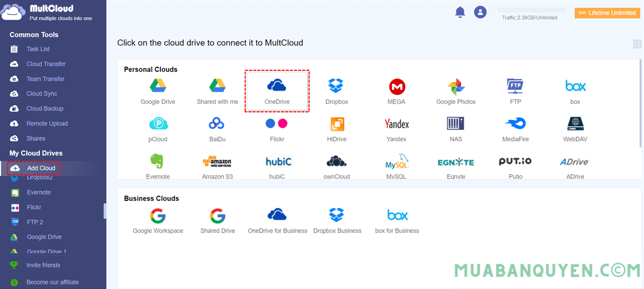
Task: Add MySQL connection
Action: (x=397, y=162)
